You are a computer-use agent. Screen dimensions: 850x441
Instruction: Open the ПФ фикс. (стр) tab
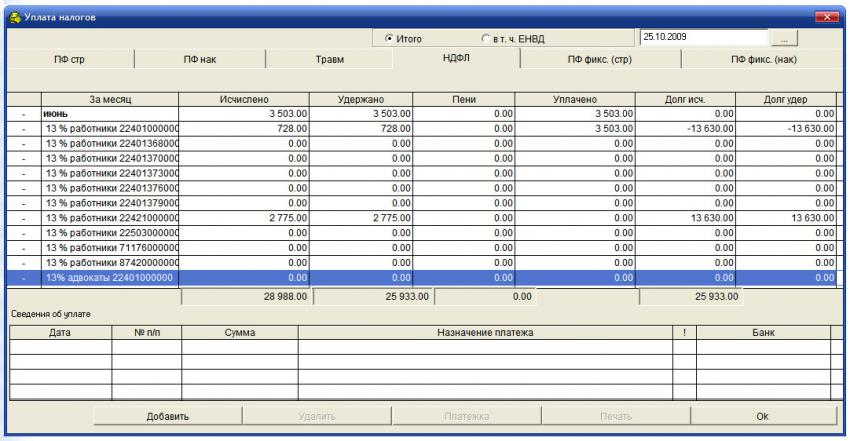click(x=600, y=60)
